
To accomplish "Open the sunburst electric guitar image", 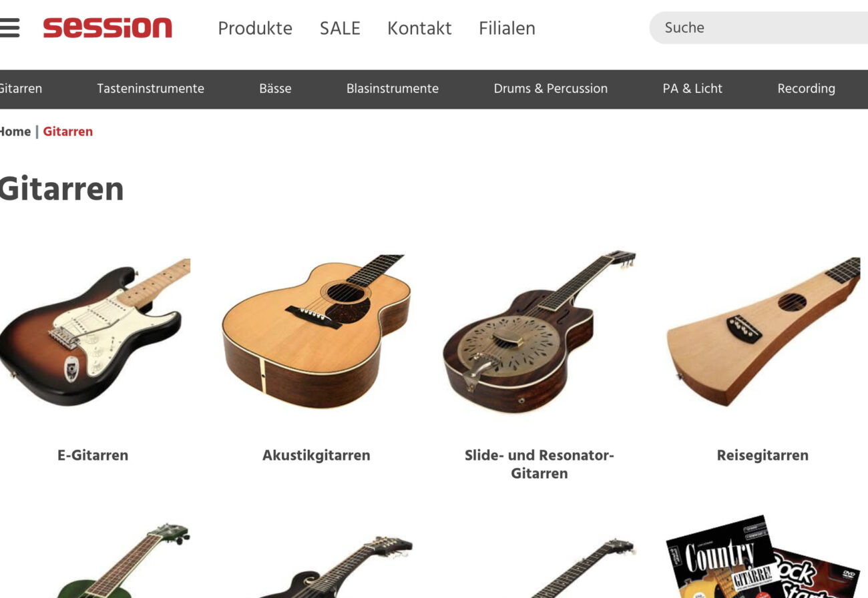I will click(x=93, y=332).
